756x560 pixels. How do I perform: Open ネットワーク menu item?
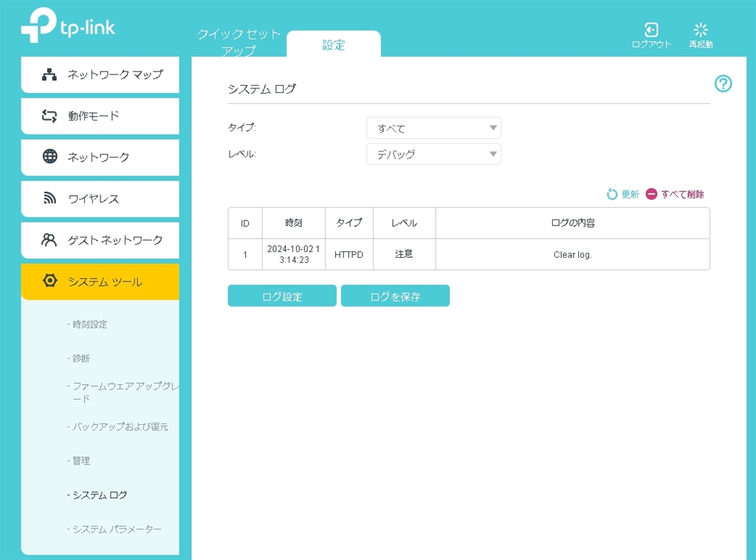click(x=100, y=157)
